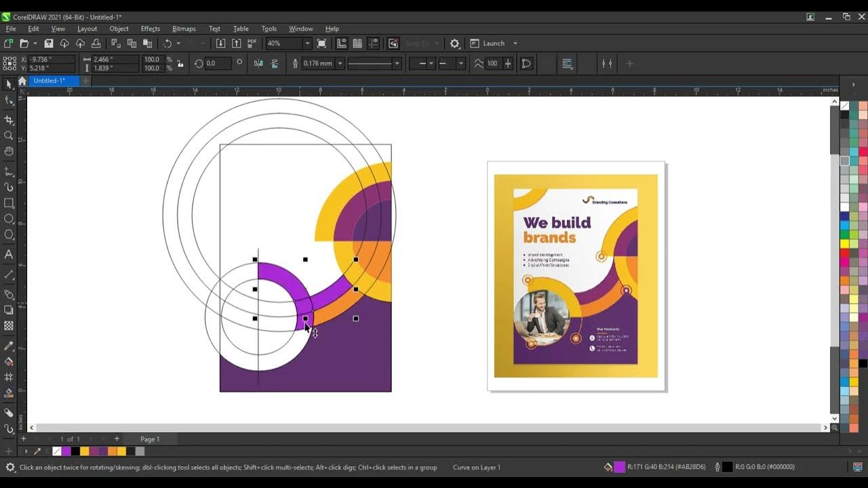The image size is (868, 488).
Task: Select the Page 1 tab
Action: (x=150, y=439)
